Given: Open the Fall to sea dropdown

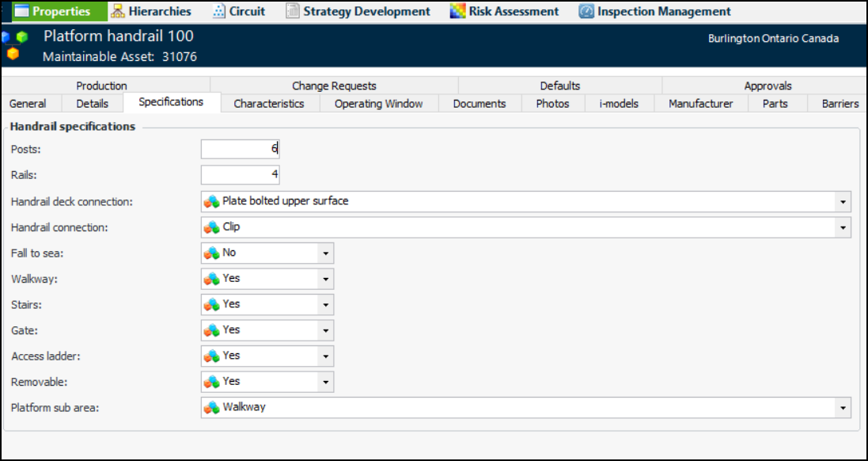Looking at the screenshot, I should click(325, 253).
